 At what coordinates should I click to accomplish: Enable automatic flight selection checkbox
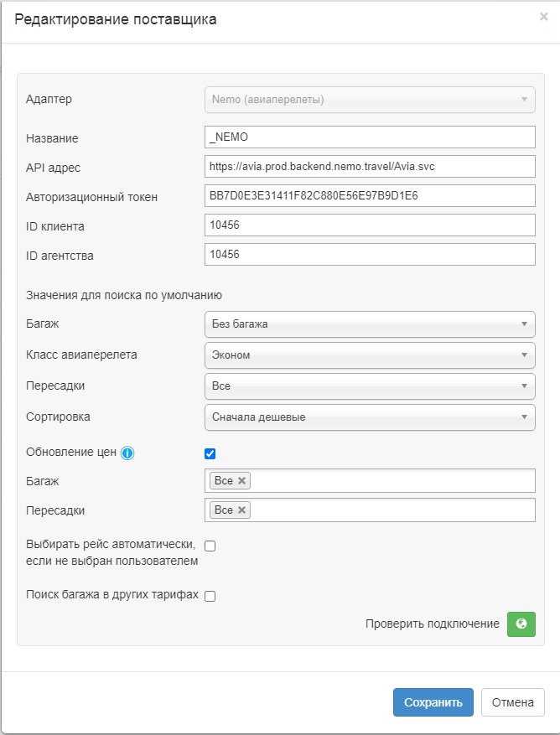click(x=210, y=546)
